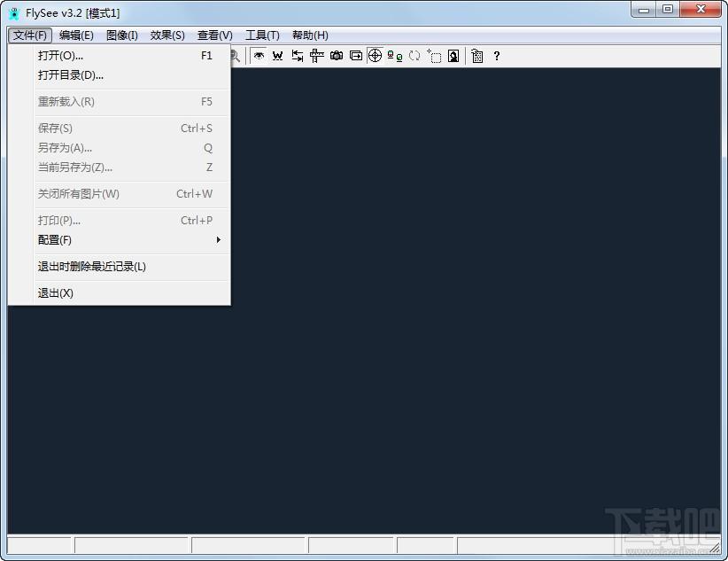Minimize the FlySee window
Screen dimensions: 728x561
click(x=644, y=9)
